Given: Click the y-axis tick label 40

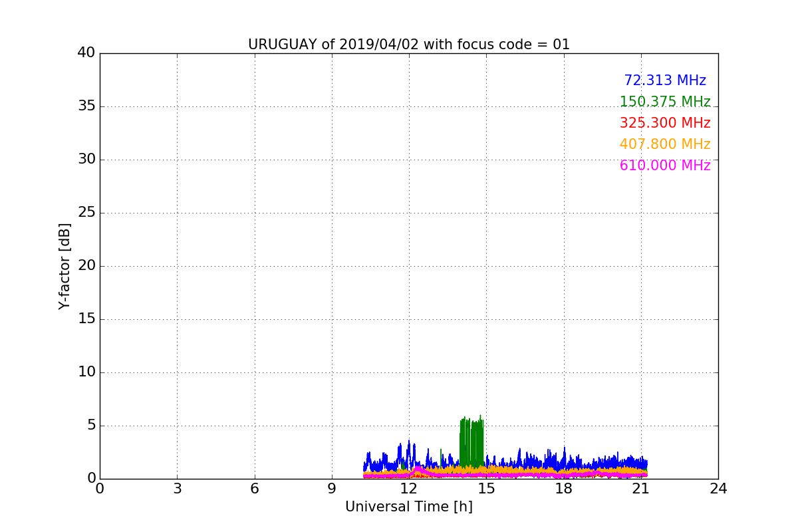Looking at the screenshot, I should pos(86,53).
